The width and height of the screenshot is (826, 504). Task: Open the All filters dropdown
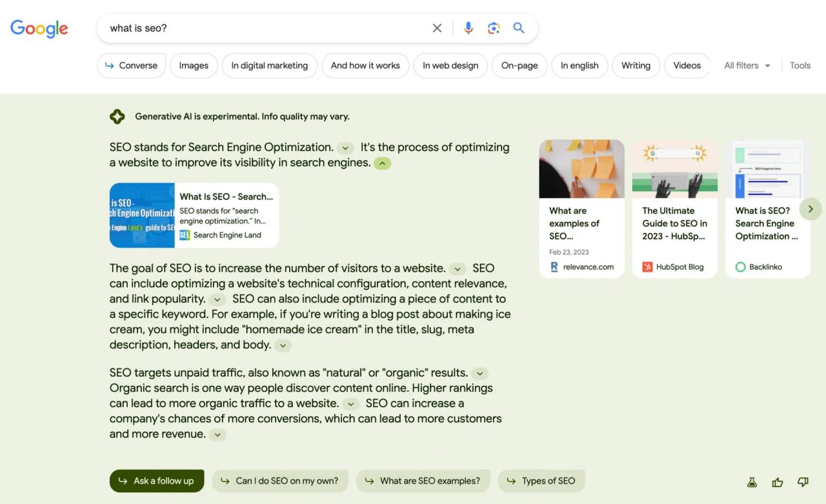pos(747,65)
